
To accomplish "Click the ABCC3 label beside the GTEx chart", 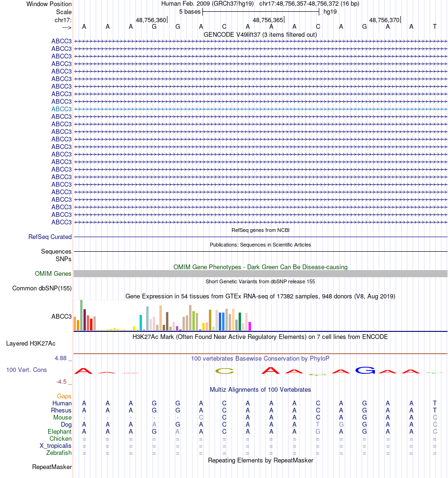I will tap(61, 316).
